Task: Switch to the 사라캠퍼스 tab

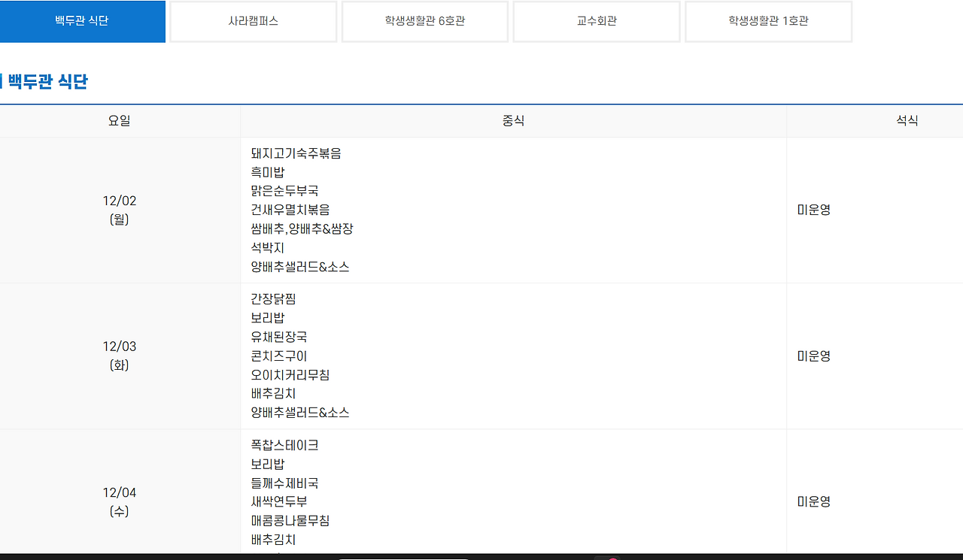Action: click(253, 21)
